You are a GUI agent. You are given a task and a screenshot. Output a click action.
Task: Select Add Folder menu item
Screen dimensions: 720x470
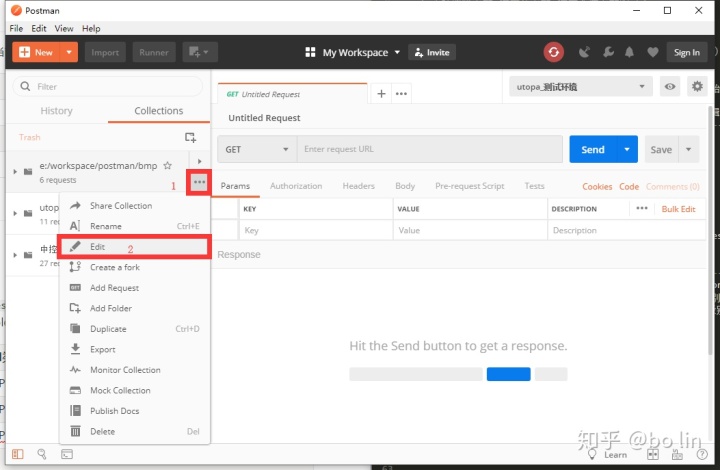point(135,308)
